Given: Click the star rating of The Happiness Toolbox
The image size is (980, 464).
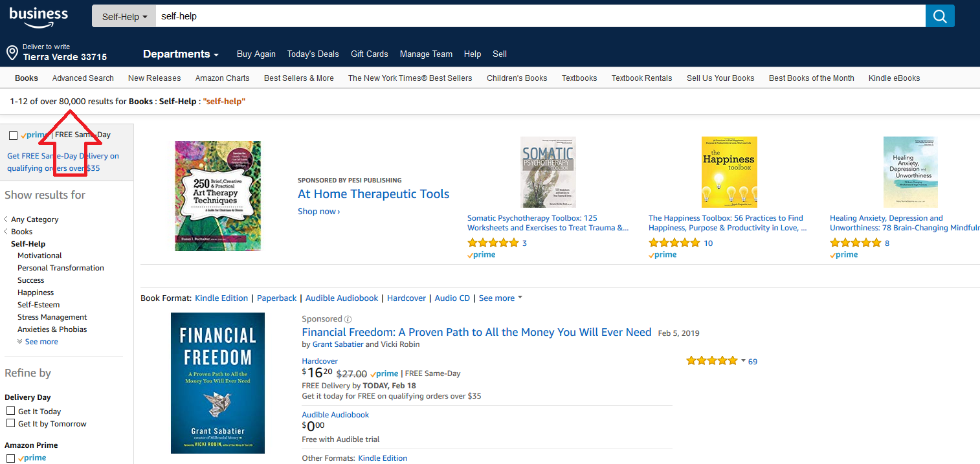Looking at the screenshot, I should click(674, 243).
